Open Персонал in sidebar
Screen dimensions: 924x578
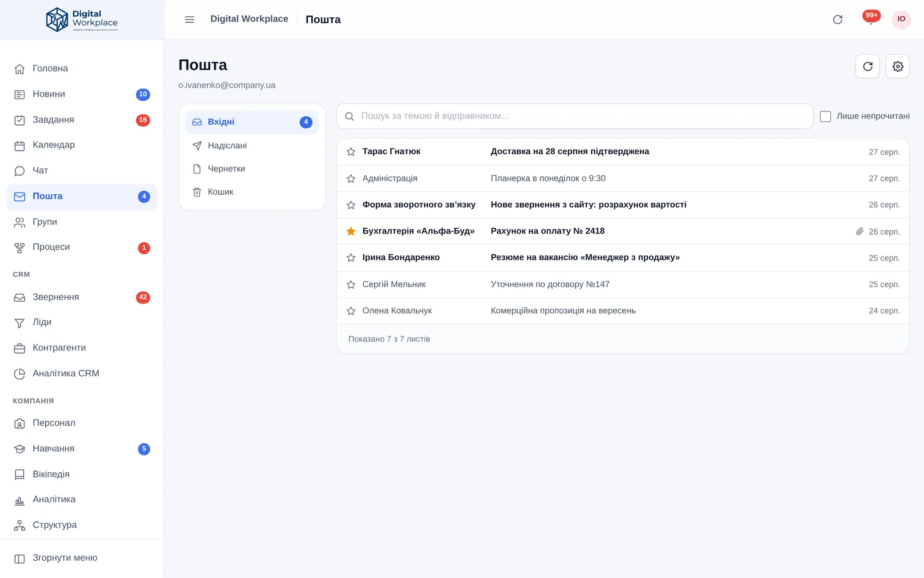click(81, 423)
